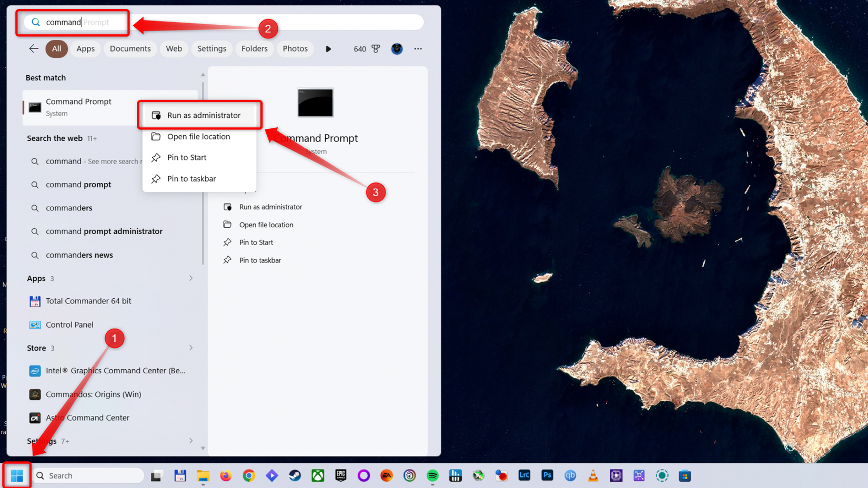The height and width of the screenshot is (488, 868).
Task: Click the Windows Start button
Action: coord(17,475)
